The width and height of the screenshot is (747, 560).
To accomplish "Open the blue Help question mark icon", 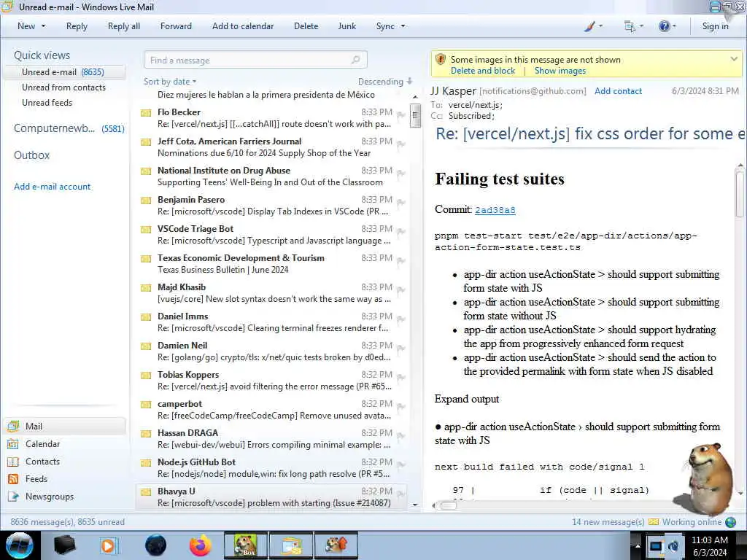I will click(664, 26).
